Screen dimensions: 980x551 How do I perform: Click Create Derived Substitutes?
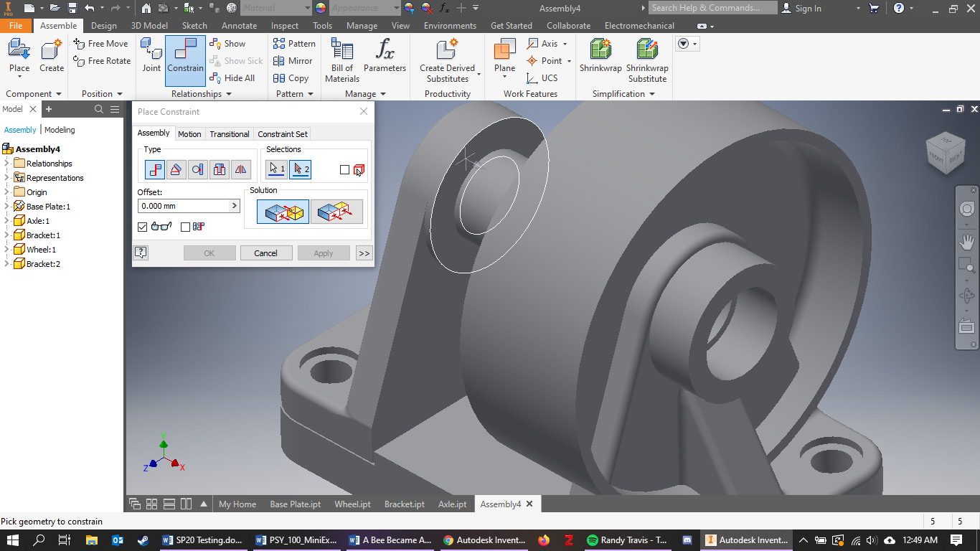coord(447,61)
